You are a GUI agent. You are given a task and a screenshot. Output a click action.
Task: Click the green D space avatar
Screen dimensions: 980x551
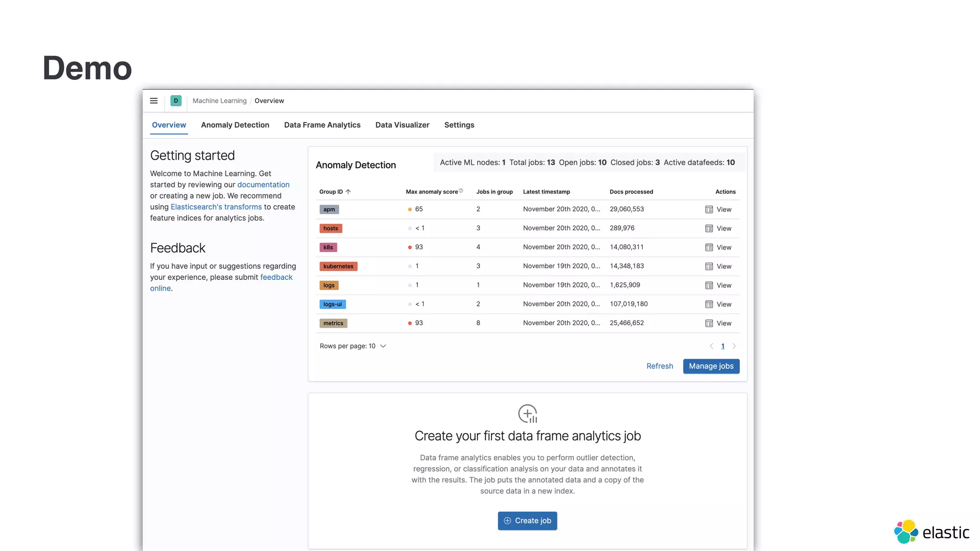176,100
